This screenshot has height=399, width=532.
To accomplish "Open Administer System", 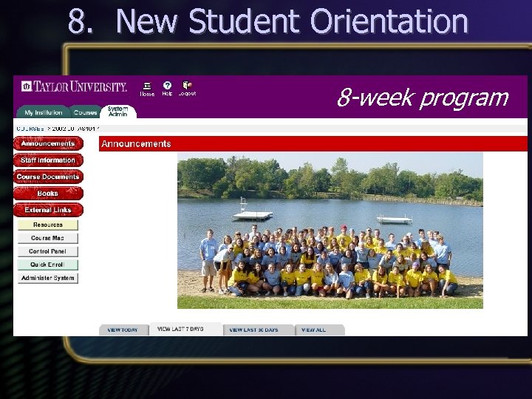I will pyautogui.click(x=48, y=278).
